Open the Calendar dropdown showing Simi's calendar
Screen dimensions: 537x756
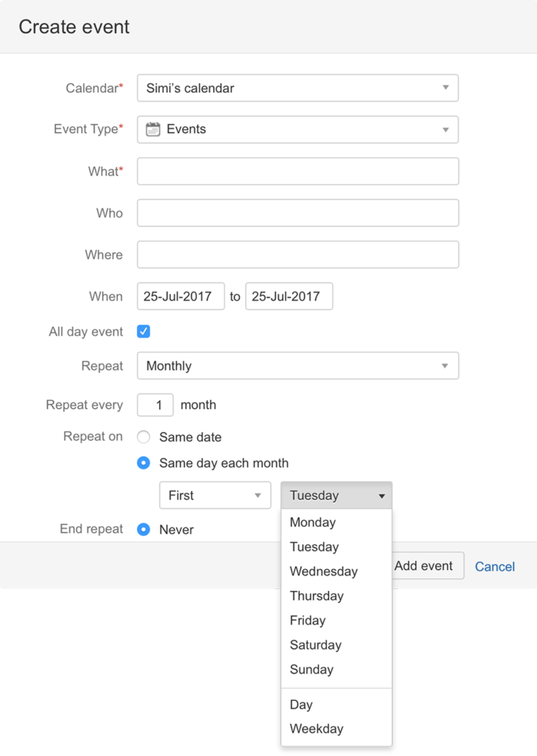(297, 88)
